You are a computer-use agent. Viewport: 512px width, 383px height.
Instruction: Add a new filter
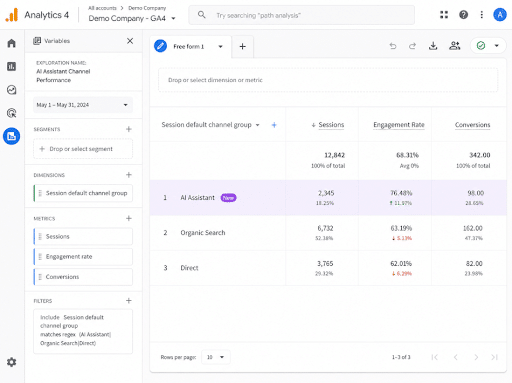pyautogui.click(x=129, y=301)
